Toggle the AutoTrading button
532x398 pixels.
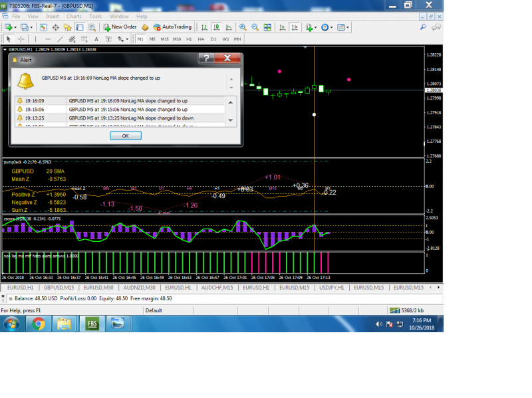click(172, 27)
